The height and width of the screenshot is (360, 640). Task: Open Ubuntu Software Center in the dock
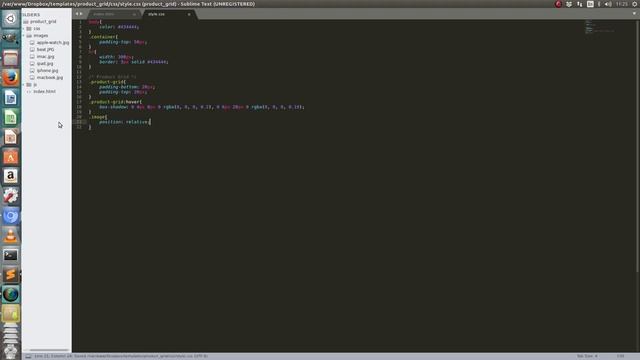(11, 157)
